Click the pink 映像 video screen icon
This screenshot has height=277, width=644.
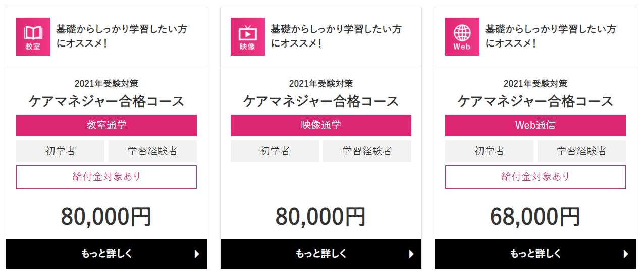click(248, 36)
